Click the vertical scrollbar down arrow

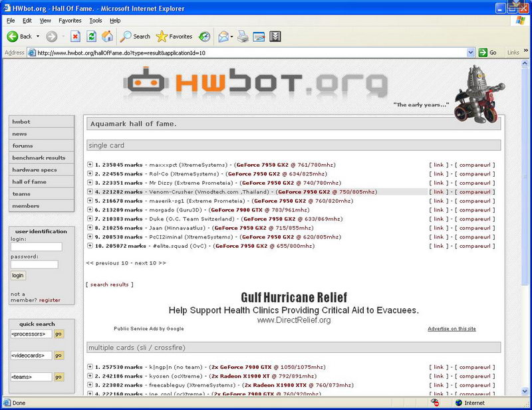(525, 391)
